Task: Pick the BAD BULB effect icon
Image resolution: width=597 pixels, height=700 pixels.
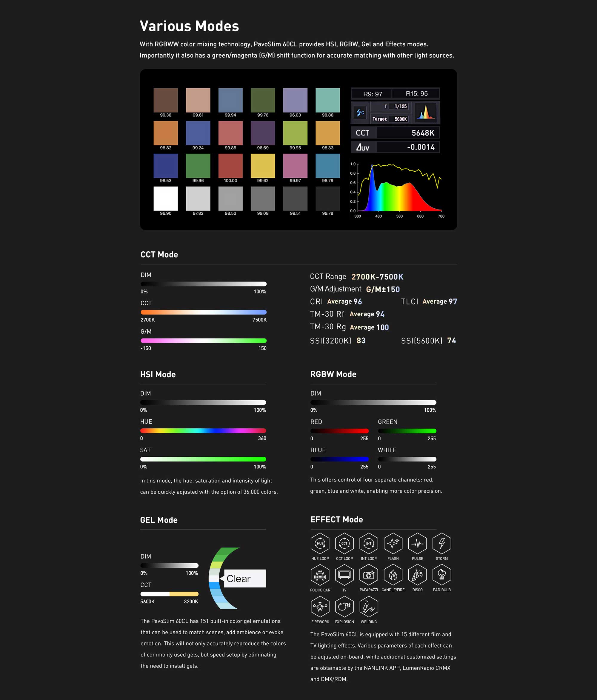Action: click(x=441, y=575)
